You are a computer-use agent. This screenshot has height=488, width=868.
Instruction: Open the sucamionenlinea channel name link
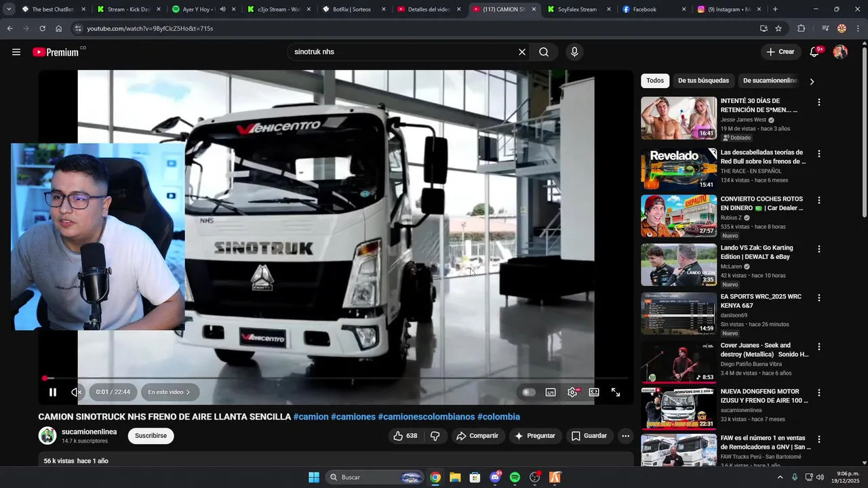tap(89, 432)
